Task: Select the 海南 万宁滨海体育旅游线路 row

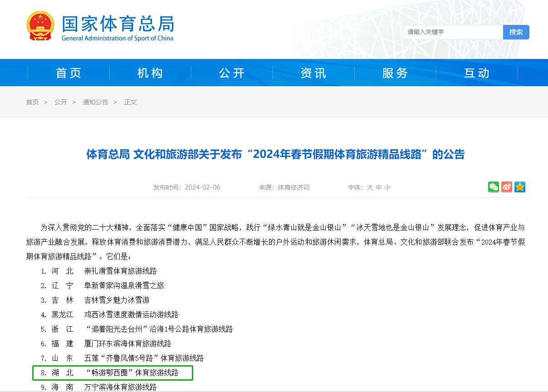Action: (98, 387)
